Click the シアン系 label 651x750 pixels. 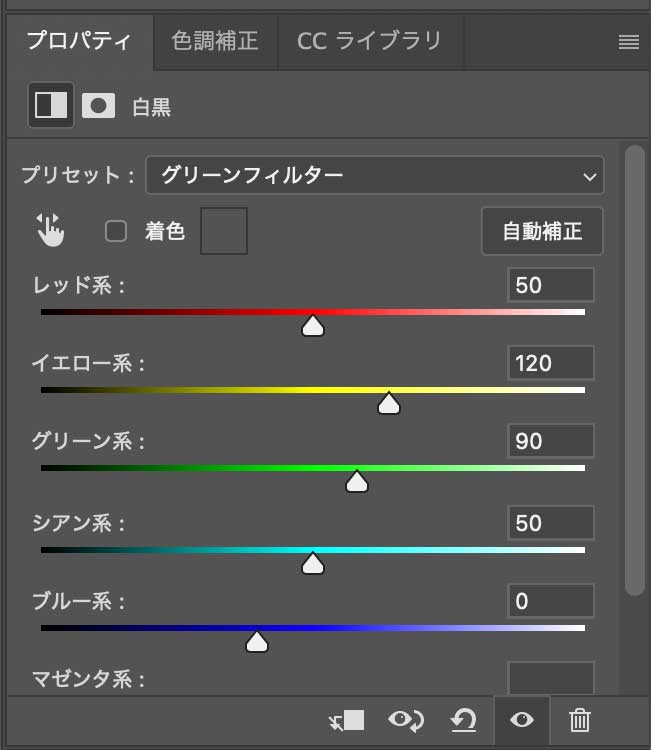tap(79, 523)
